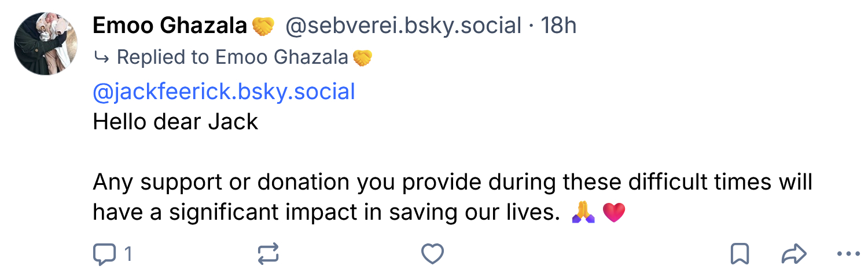Click the curved arrow beside "Replied to"

[x=101, y=57]
